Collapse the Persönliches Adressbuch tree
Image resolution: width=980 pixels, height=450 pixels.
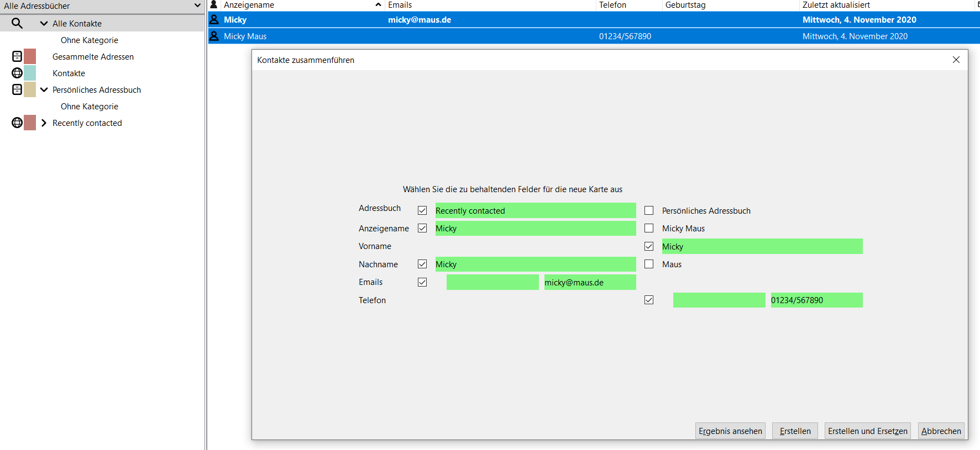click(44, 89)
